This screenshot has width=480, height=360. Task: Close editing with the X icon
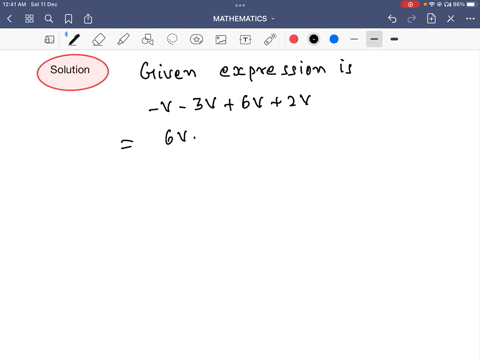pos(451,19)
